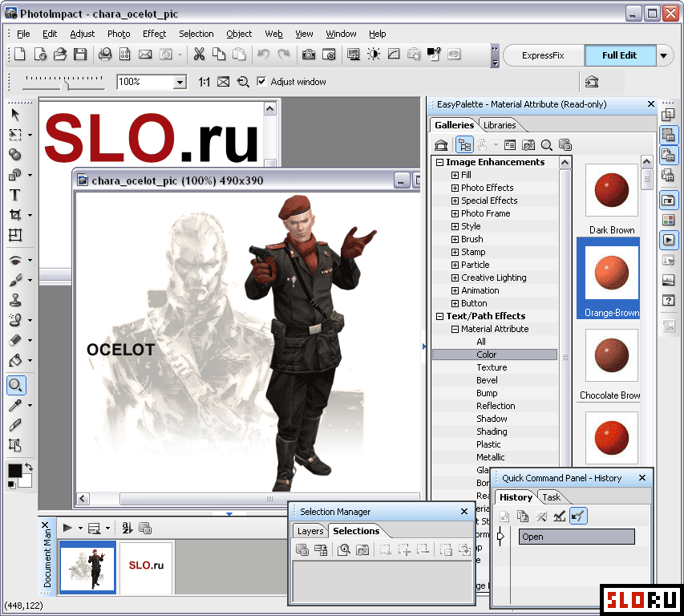Expand the Special Effects gallery node
Viewport: 684px width, 616px height.
tap(455, 201)
